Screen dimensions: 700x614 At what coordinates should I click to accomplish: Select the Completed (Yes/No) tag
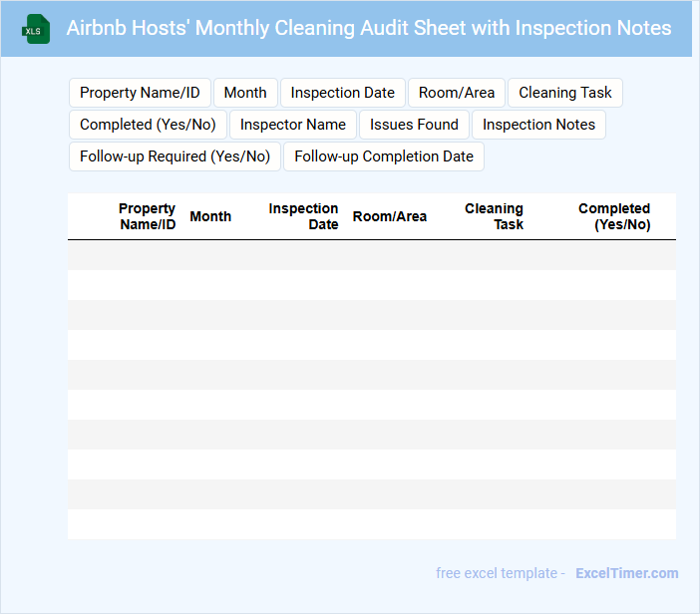point(148,125)
